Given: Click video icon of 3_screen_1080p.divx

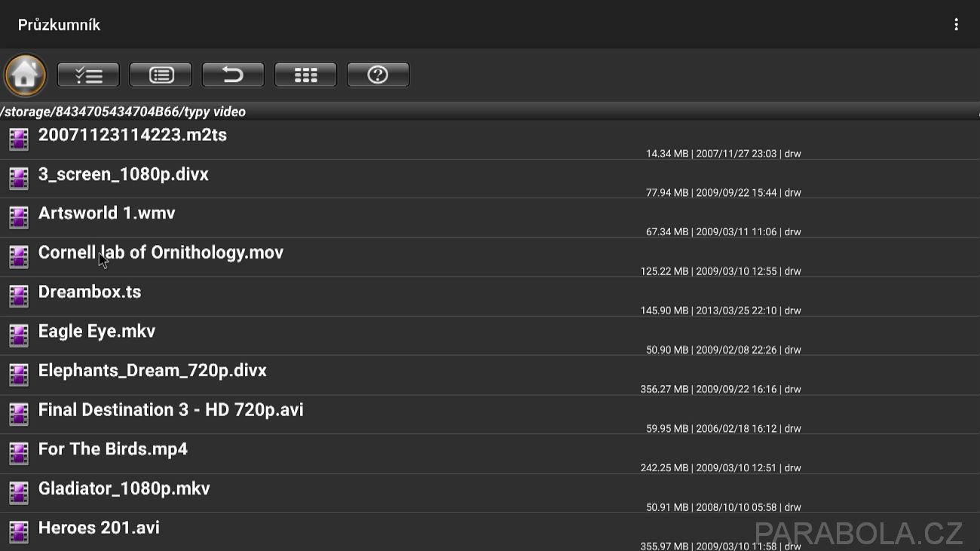Looking at the screenshot, I should [19, 179].
